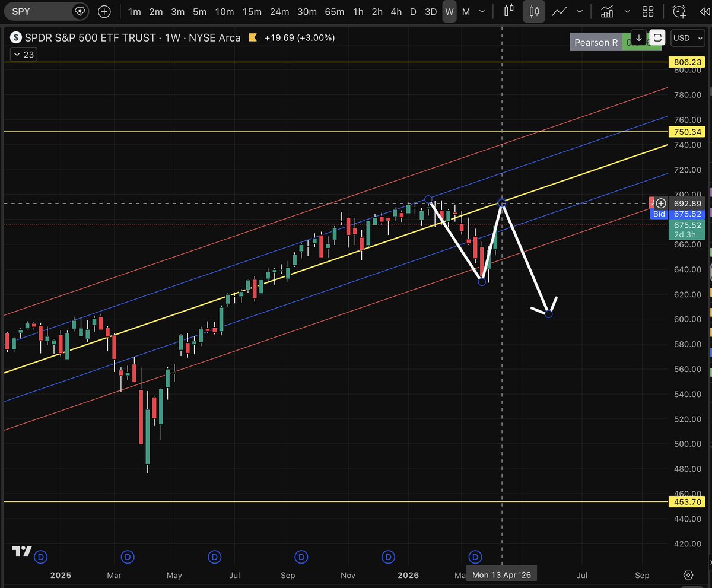Open the USD currency dropdown
This screenshot has width=712, height=588.
pyautogui.click(x=686, y=38)
